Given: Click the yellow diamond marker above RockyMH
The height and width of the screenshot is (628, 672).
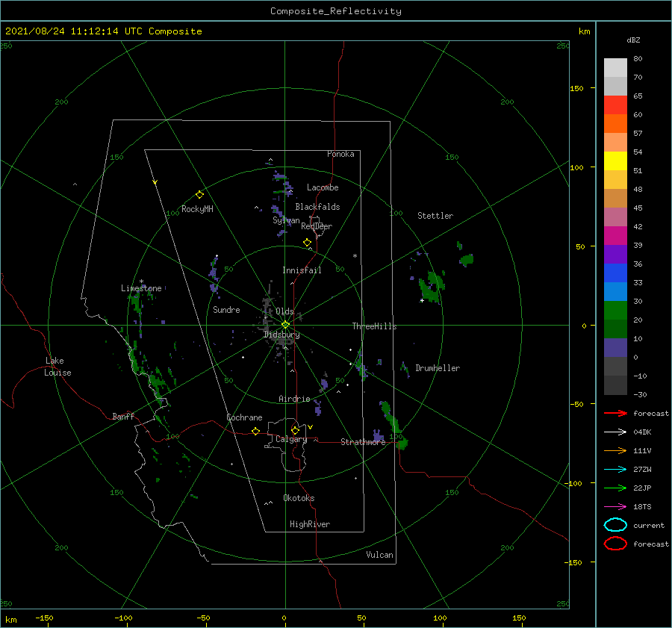Looking at the screenshot, I should (x=199, y=195).
